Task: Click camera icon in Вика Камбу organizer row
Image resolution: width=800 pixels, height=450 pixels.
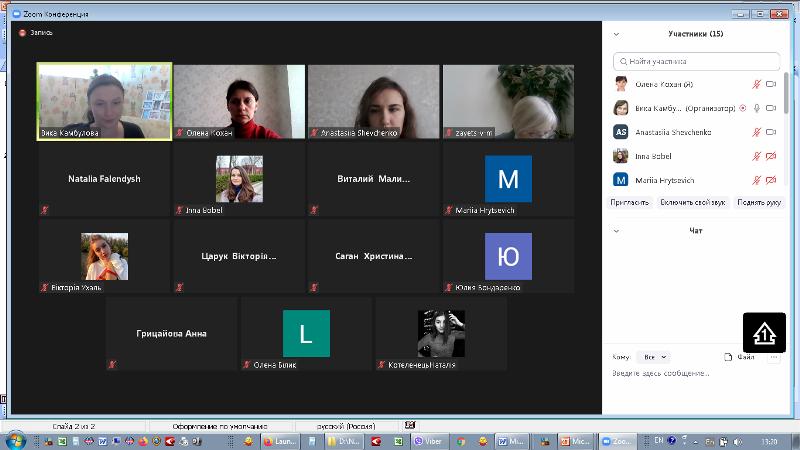Action: coord(771,108)
